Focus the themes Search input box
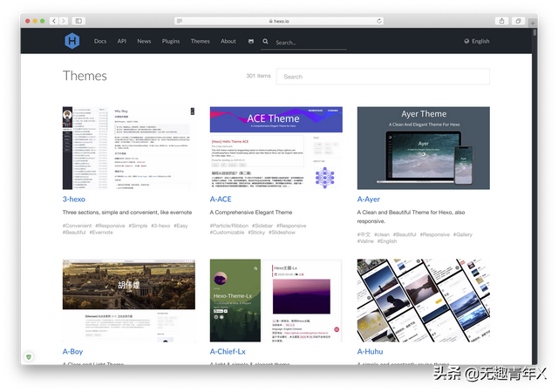 383,77
